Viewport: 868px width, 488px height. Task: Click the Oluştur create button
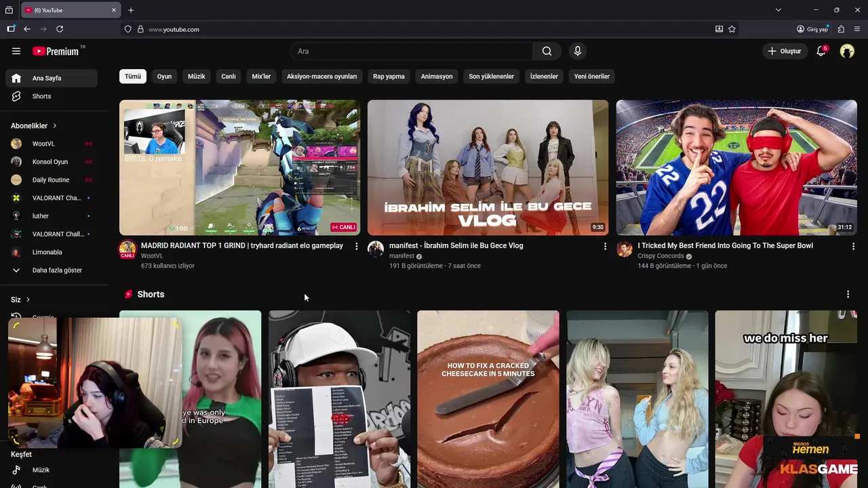(785, 51)
